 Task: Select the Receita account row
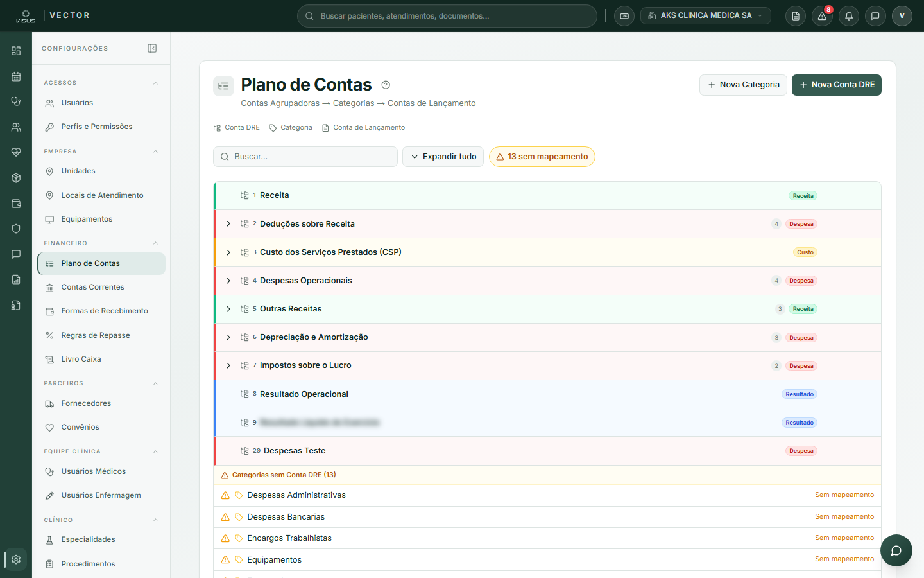coord(547,195)
